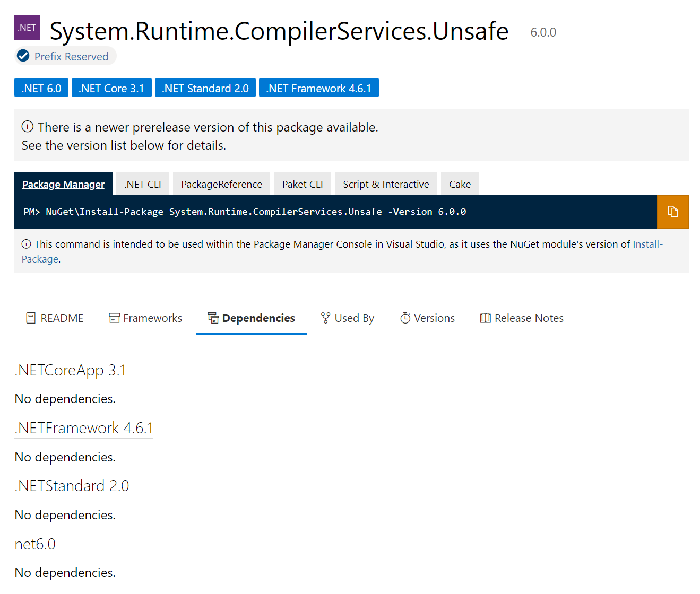Click the package title System.Runtime.CompilerServices.Unsafe
700x594 pixels.
(279, 31)
